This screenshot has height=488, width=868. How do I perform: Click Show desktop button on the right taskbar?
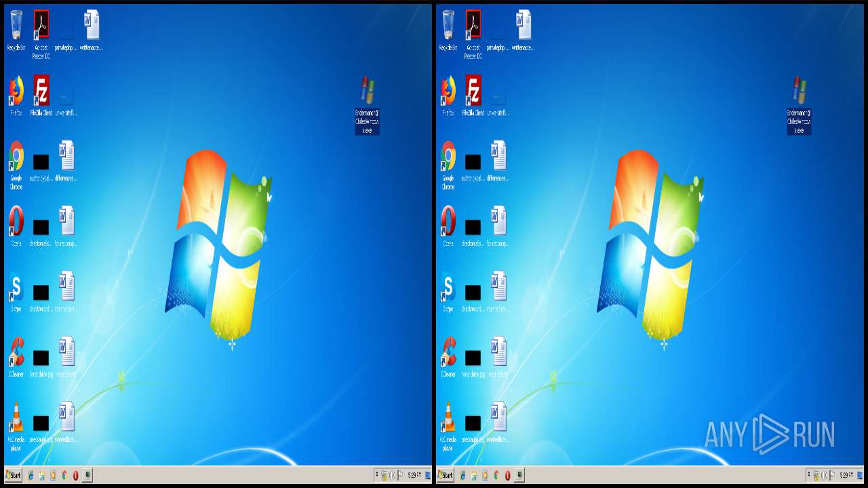point(860,475)
